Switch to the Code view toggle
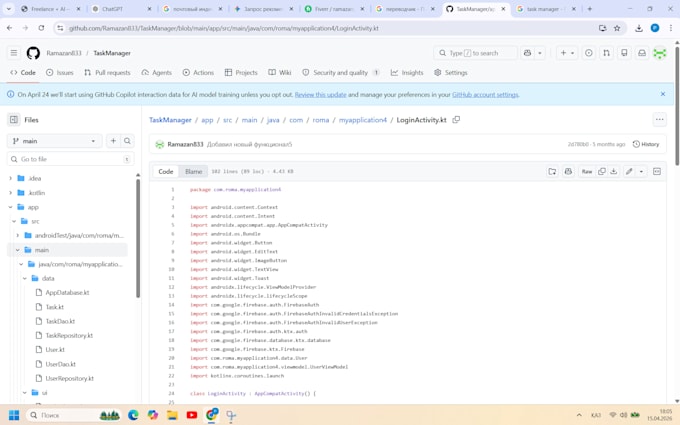 point(166,171)
